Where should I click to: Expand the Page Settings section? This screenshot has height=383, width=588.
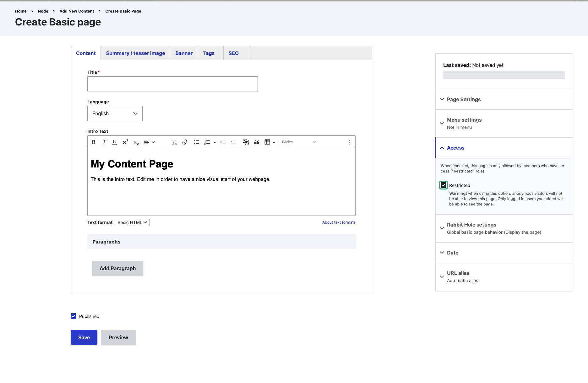504,99
